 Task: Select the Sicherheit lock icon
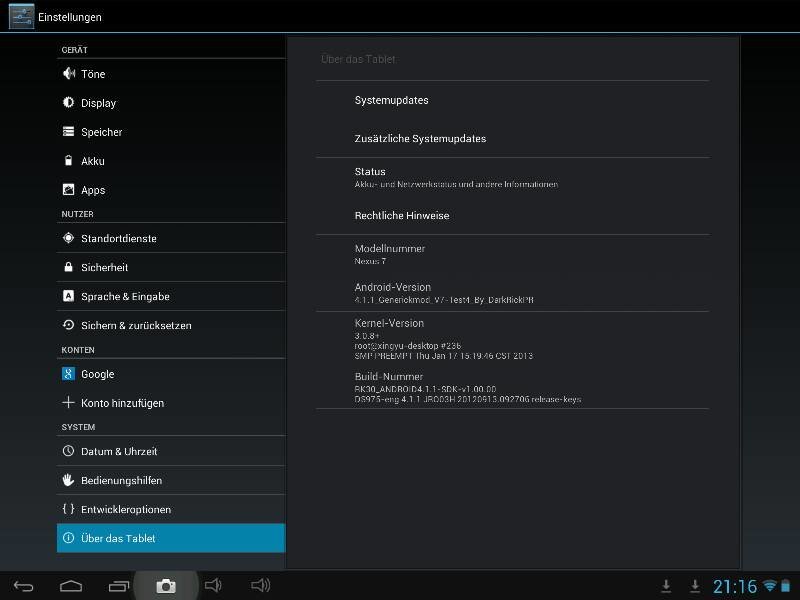point(68,267)
